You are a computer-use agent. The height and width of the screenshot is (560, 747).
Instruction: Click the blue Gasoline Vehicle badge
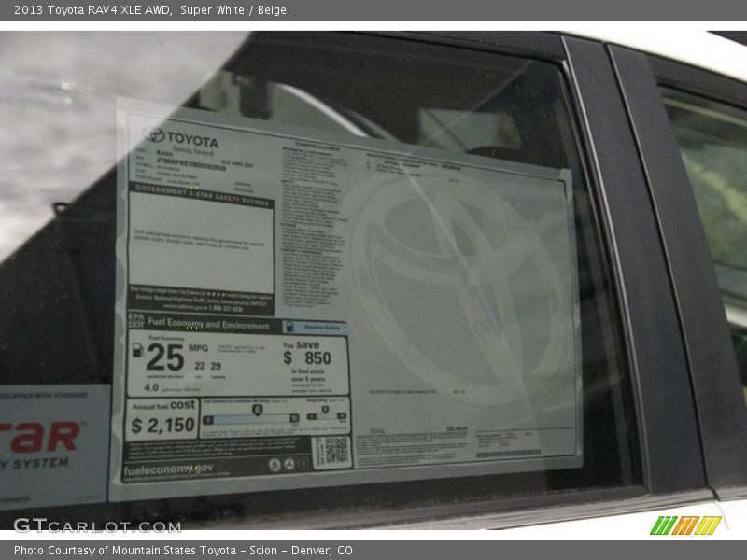[x=315, y=328]
